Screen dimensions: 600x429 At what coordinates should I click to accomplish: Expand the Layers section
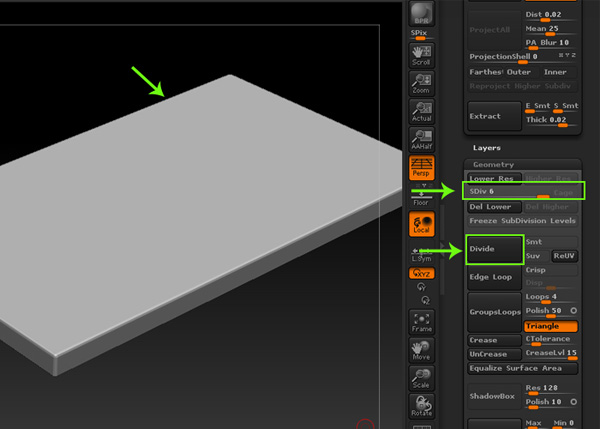487,147
